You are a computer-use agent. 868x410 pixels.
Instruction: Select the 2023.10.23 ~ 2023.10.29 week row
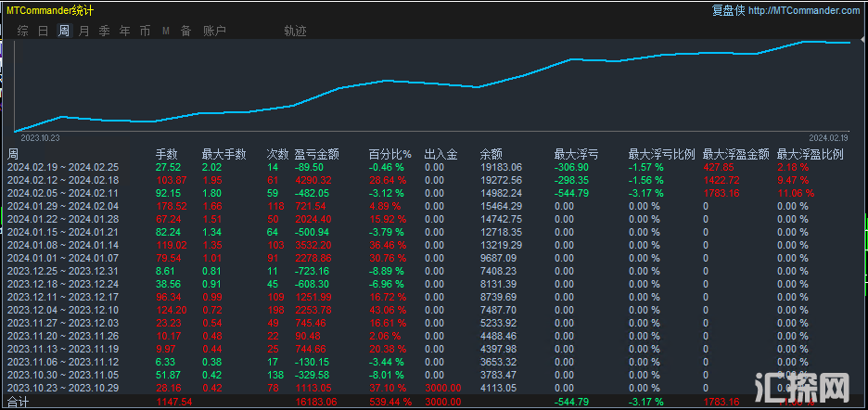coord(63,387)
